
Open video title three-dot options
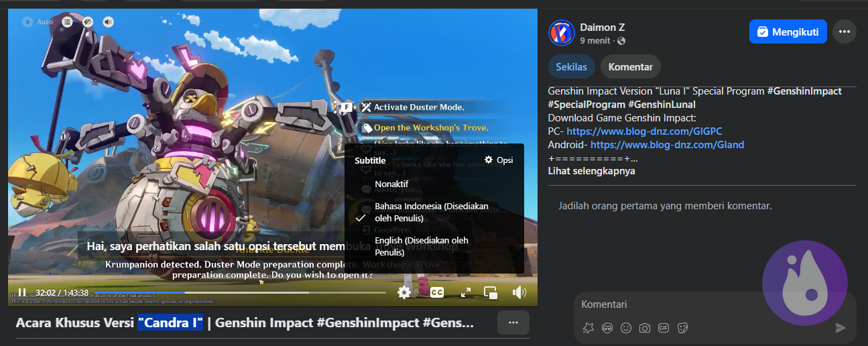click(513, 323)
